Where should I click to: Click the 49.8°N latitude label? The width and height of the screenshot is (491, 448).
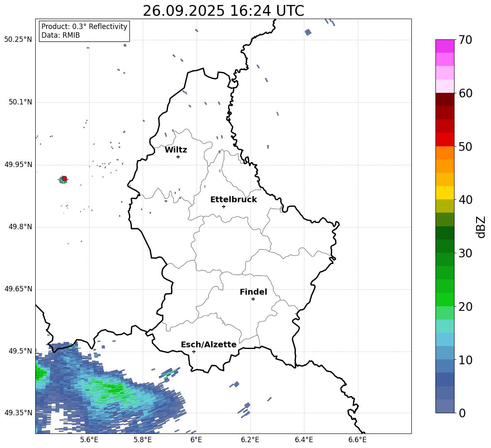20,227
